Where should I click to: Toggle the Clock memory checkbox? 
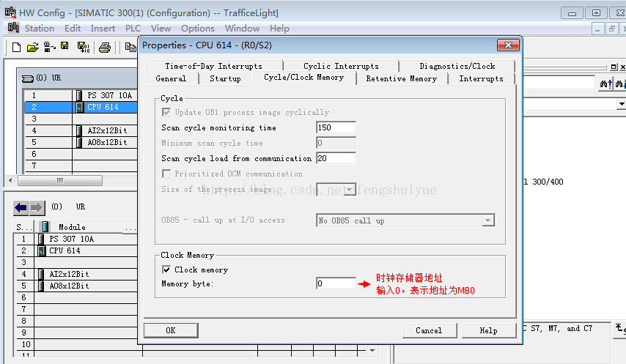(x=166, y=270)
